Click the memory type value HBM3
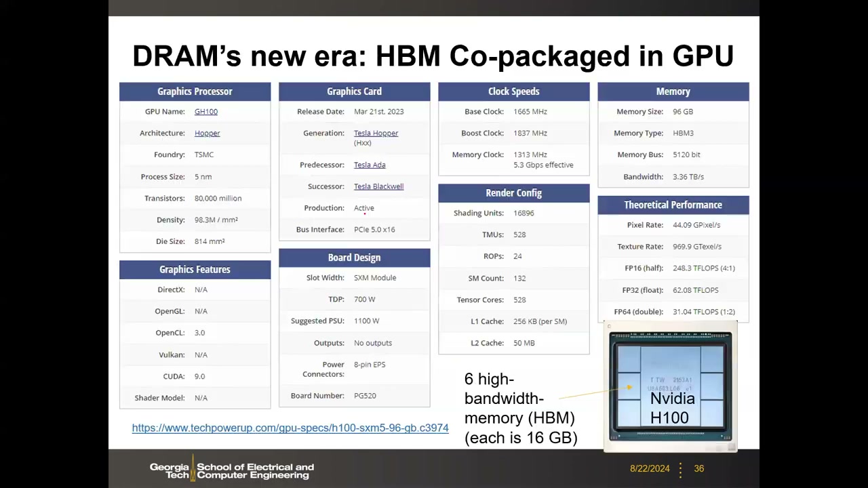Screen dimensions: 868x488 [683, 133]
